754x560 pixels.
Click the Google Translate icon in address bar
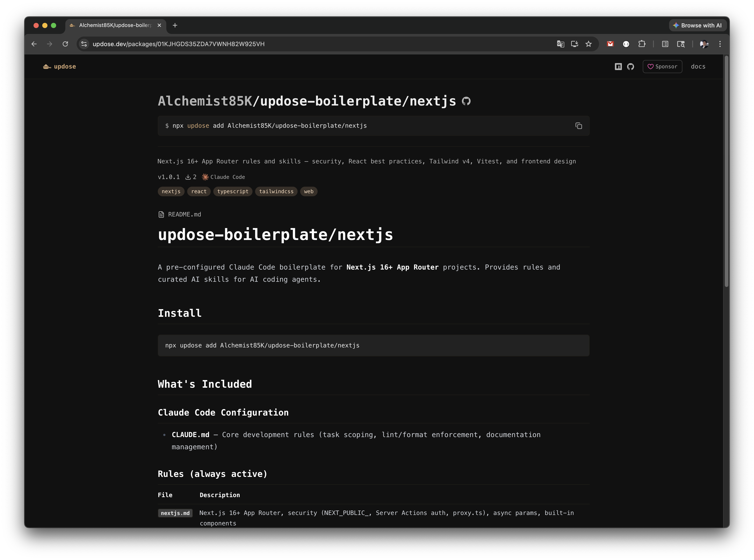561,44
